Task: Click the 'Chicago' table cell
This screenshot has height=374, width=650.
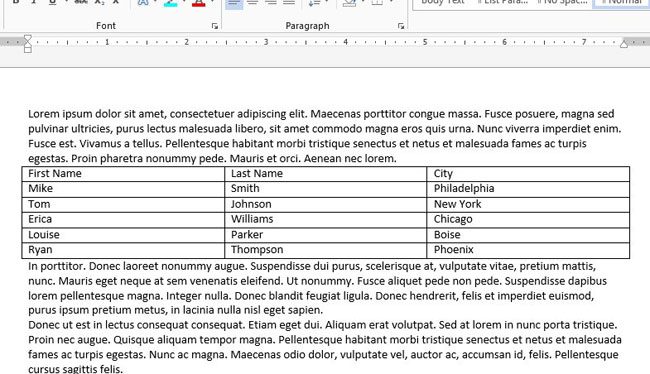Action: 528,220
